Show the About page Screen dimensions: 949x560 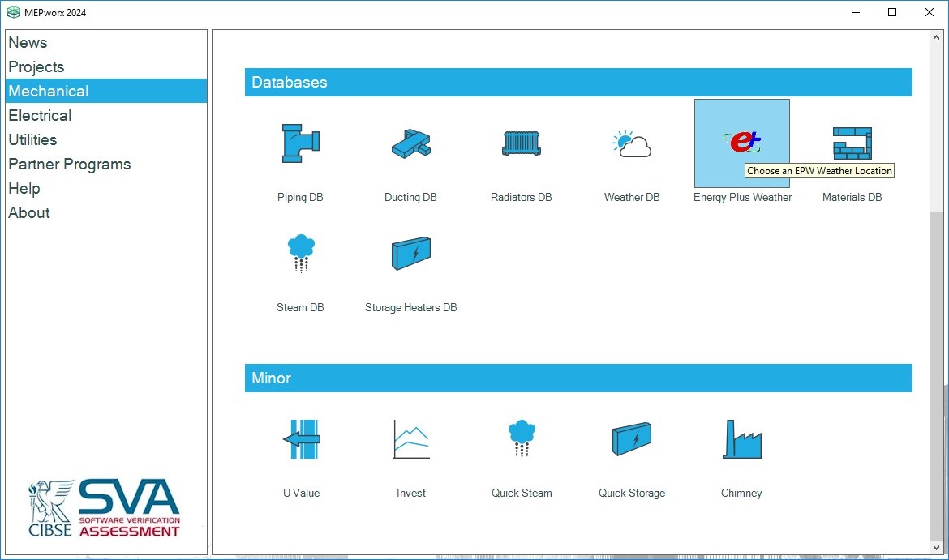(x=106, y=212)
